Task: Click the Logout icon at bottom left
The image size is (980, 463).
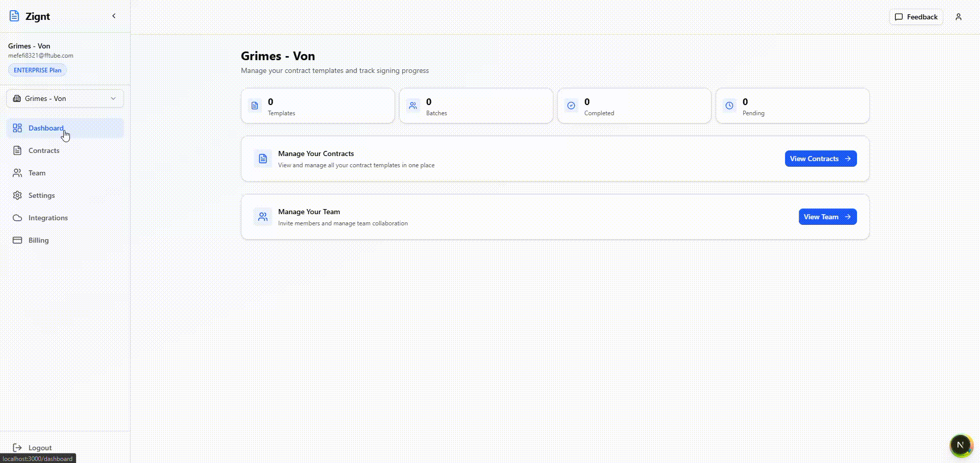Action: pos(17,448)
